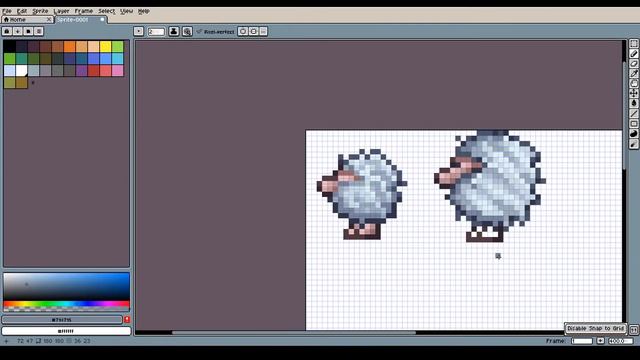Image resolution: width=640 pixels, height=360 pixels.
Task: Open the File menu
Action: point(7,11)
